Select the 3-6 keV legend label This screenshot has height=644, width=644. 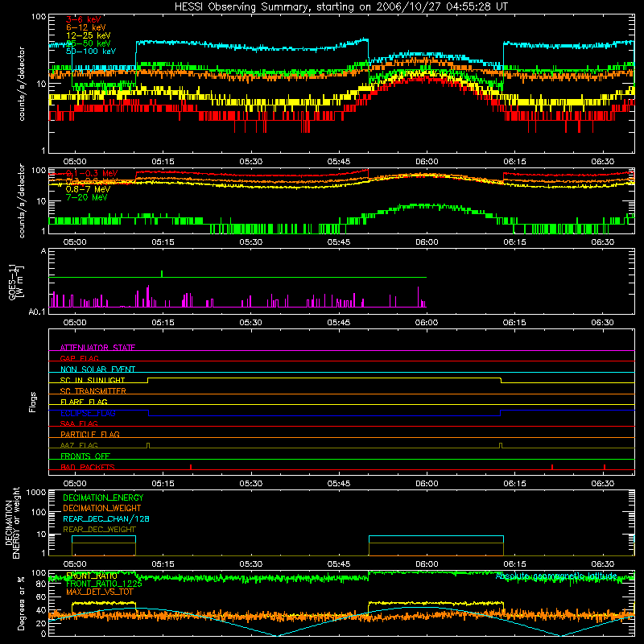pos(84,19)
